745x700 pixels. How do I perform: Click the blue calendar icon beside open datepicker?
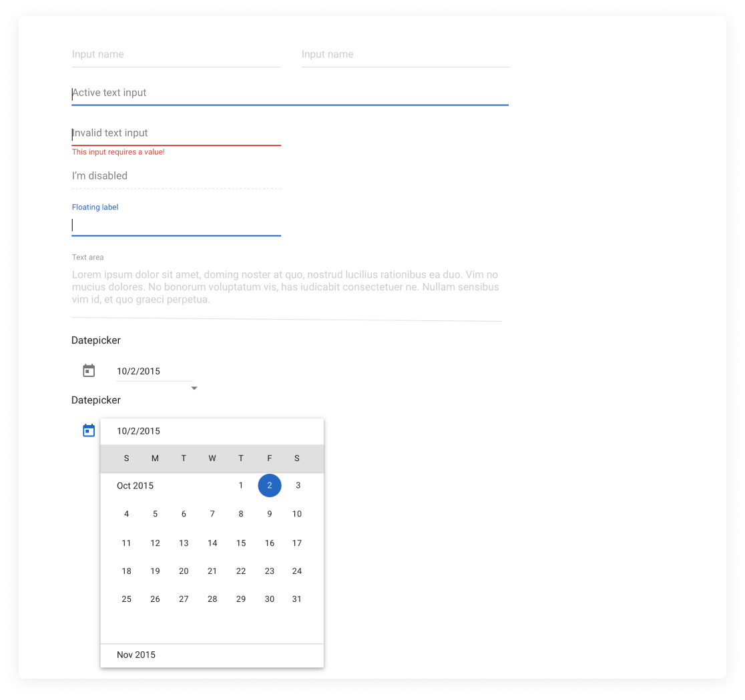89,430
